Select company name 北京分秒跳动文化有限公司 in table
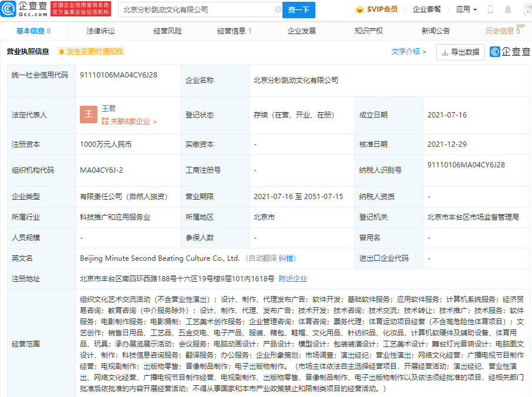This screenshot has width=532, height=397. pyautogui.click(x=296, y=80)
